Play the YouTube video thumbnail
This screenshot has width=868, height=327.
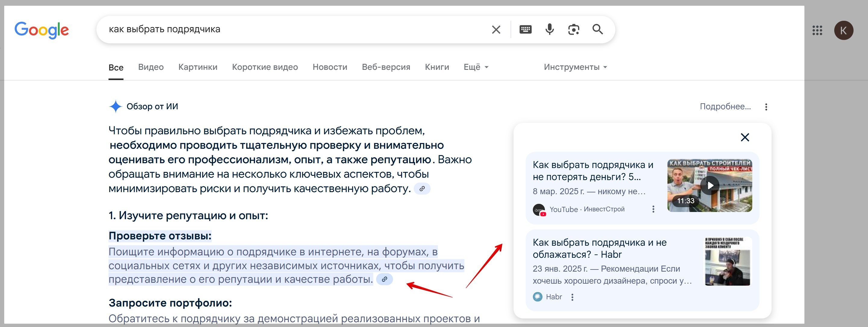tap(710, 185)
